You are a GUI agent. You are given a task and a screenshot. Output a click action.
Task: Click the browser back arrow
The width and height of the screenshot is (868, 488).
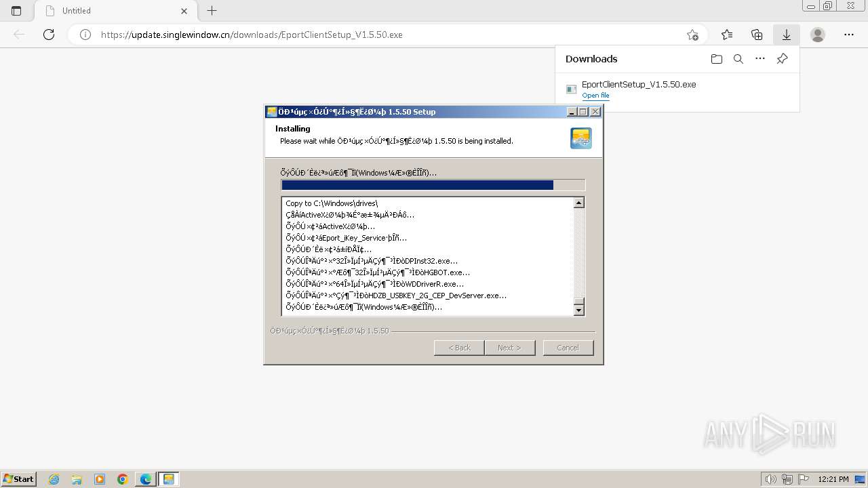[19, 35]
